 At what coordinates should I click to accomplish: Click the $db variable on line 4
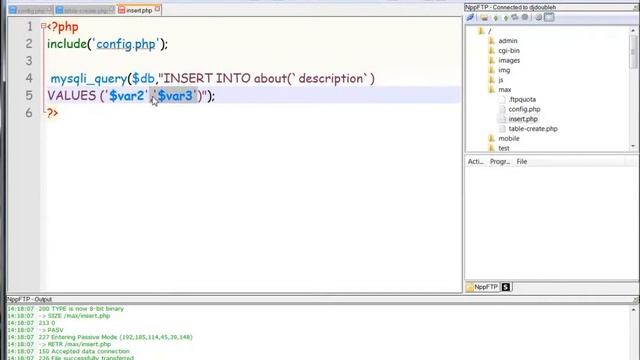pyautogui.click(x=143, y=78)
